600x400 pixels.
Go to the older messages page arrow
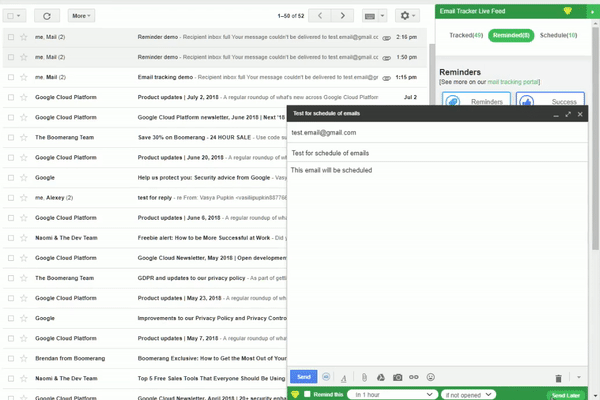pos(343,16)
